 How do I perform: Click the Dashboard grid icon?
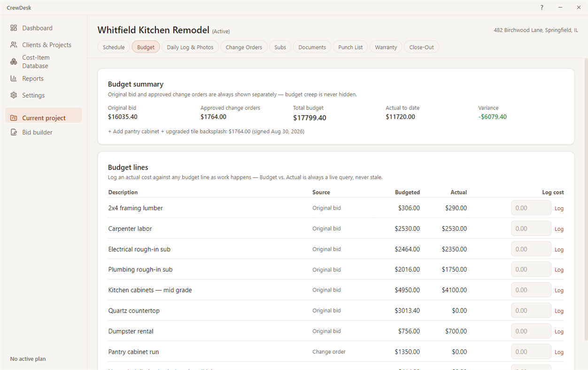point(14,28)
